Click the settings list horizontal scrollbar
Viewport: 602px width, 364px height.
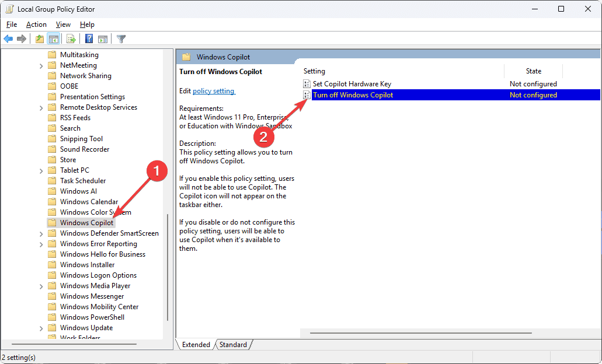421,333
